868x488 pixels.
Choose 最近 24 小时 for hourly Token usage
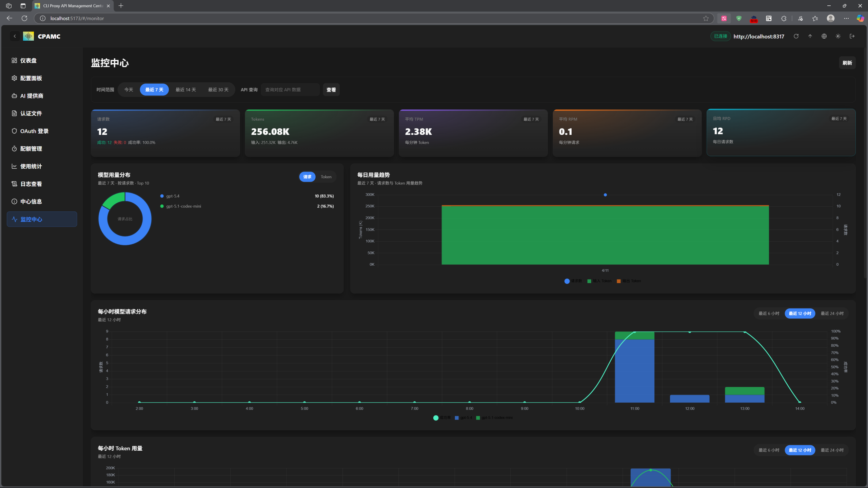point(832,450)
